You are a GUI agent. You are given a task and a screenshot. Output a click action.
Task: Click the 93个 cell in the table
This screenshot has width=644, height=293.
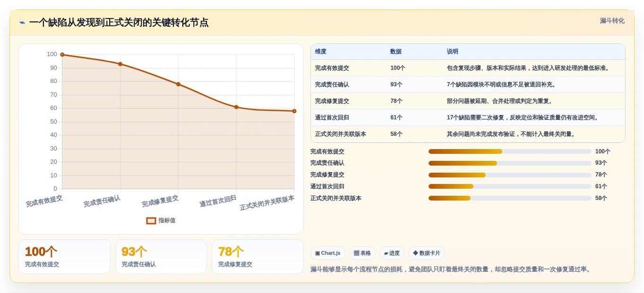pos(396,84)
